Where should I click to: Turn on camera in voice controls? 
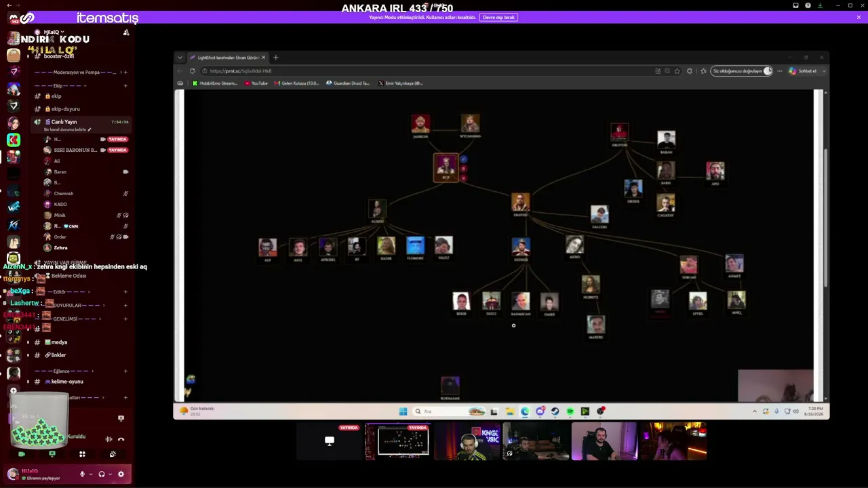pos(22,454)
